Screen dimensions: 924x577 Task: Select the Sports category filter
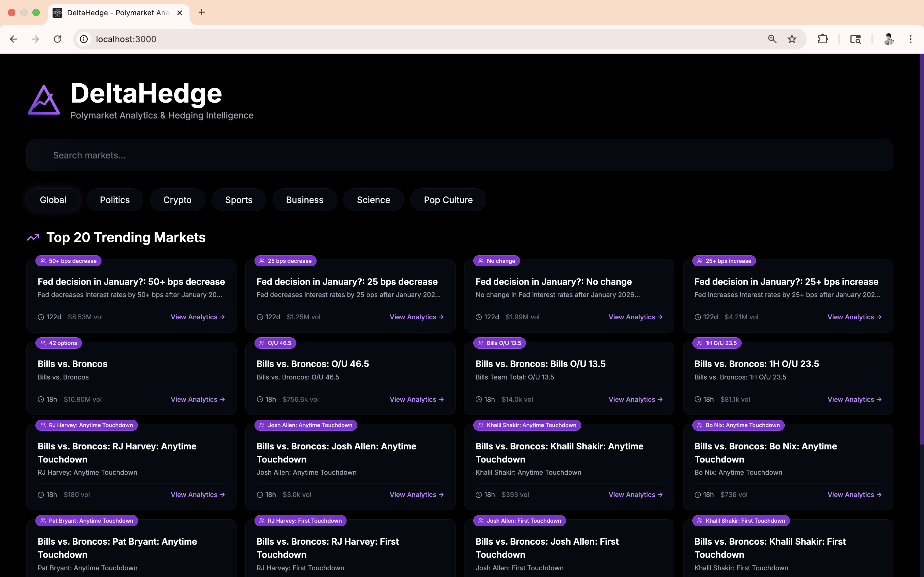tap(239, 200)
